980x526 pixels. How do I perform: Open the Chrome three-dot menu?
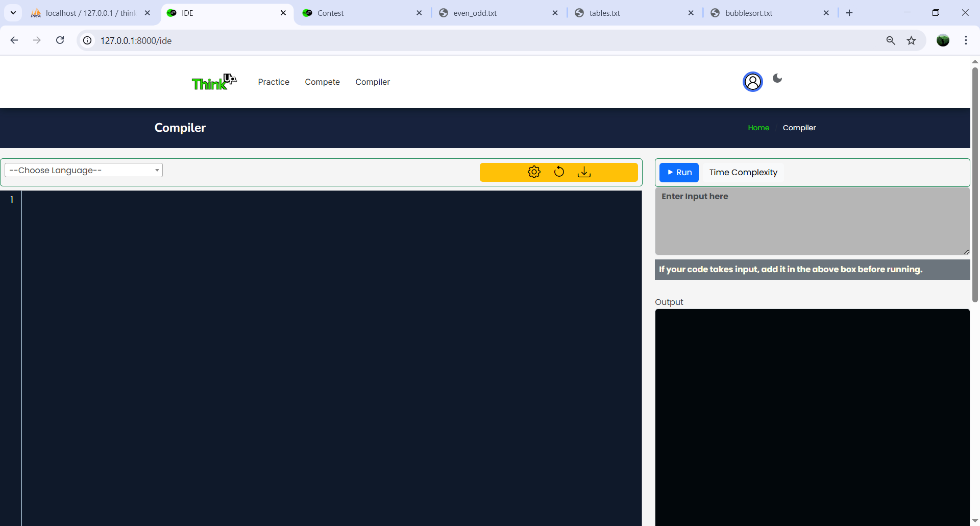click(x=966, y=40)
